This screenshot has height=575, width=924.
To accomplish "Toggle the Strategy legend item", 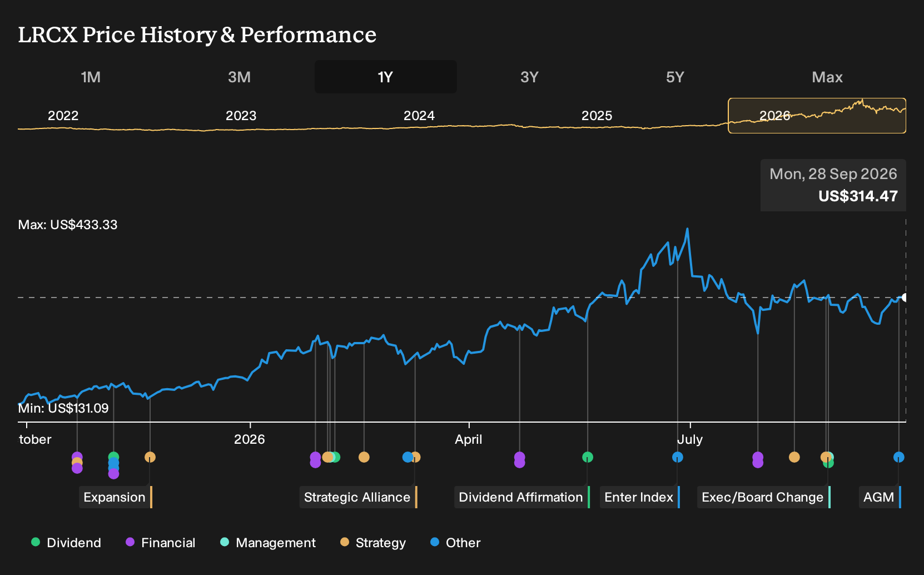I will point(373,543).
